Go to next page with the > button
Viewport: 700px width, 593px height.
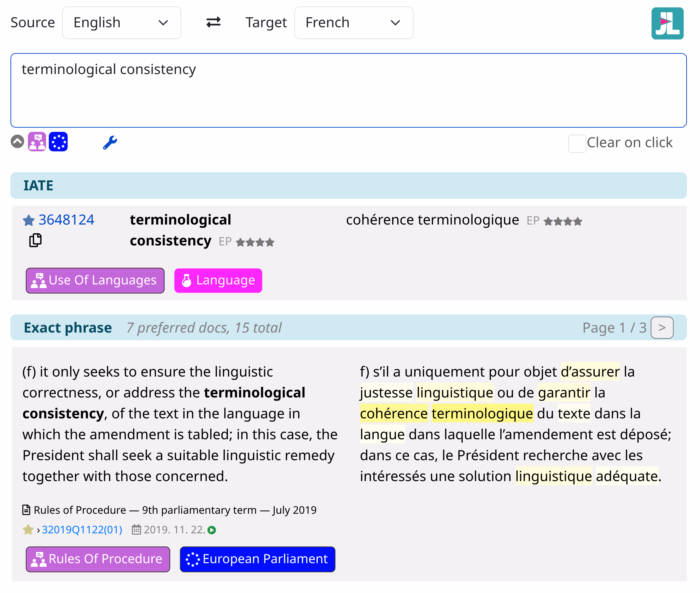pyautogui.click(x=662, y=328)
